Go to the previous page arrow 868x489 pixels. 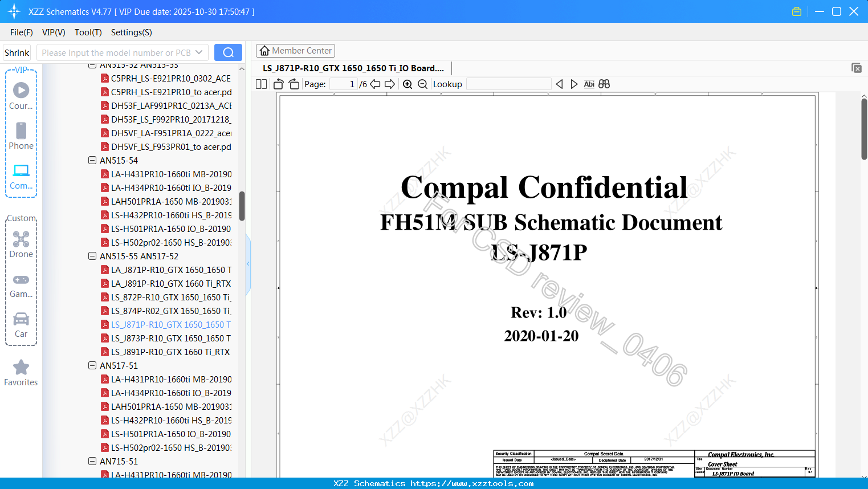(375, 84)
